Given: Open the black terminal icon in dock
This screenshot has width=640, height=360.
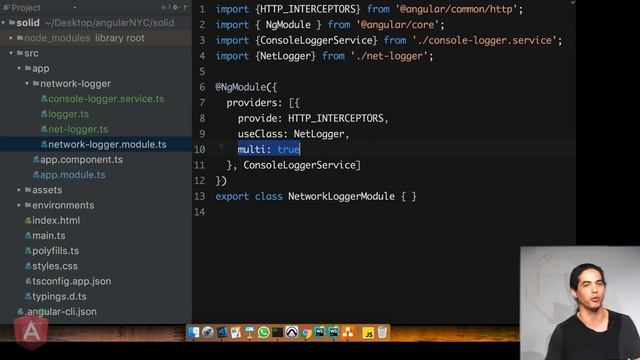Looking at the screenshot, I should 278,333.
